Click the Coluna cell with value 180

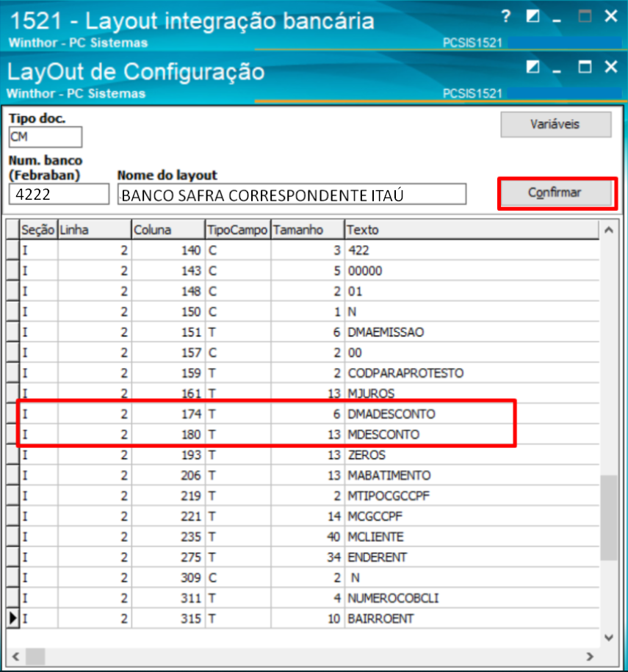click(168, 434)
